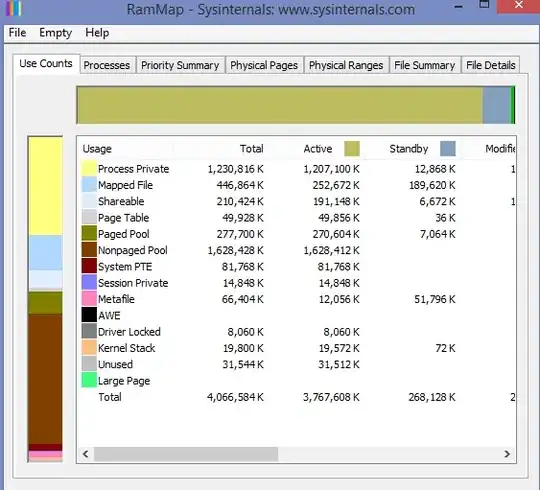Viewport: 540px width, 490px height.
Task: Go to the Physical Ranges tab
Action: pos(346,65)
